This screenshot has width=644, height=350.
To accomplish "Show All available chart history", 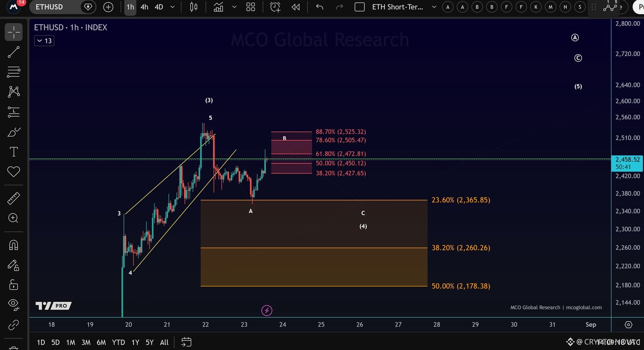I will 164,342.
